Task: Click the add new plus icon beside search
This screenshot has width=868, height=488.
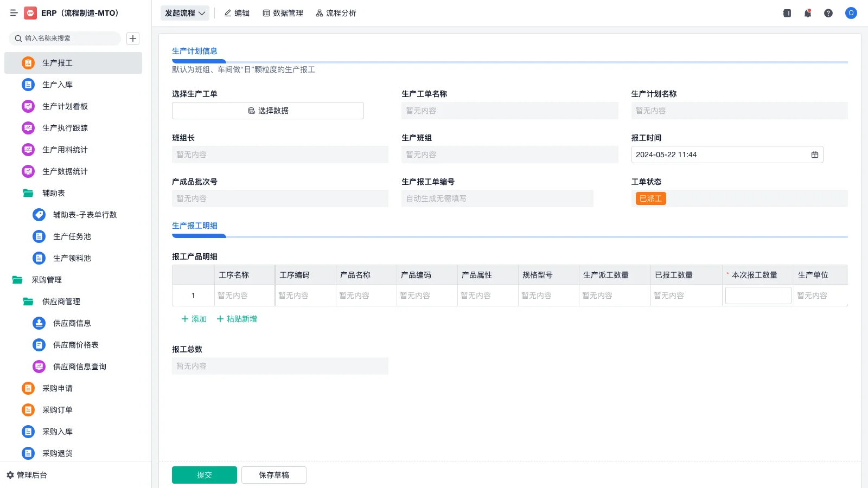Action: (x=133, y=38)
